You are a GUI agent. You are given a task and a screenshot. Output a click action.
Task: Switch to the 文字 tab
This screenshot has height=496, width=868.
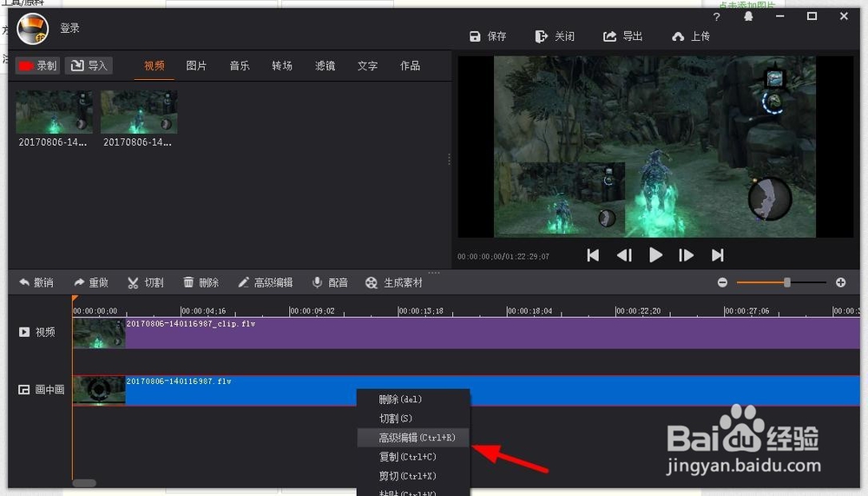[367, 66]
